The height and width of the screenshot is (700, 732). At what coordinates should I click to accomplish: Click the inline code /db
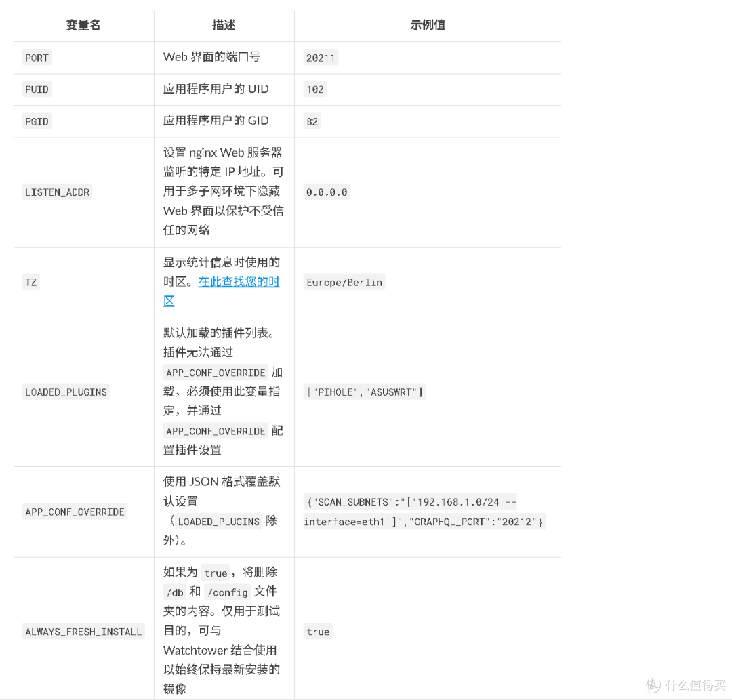tap(175, 592)
